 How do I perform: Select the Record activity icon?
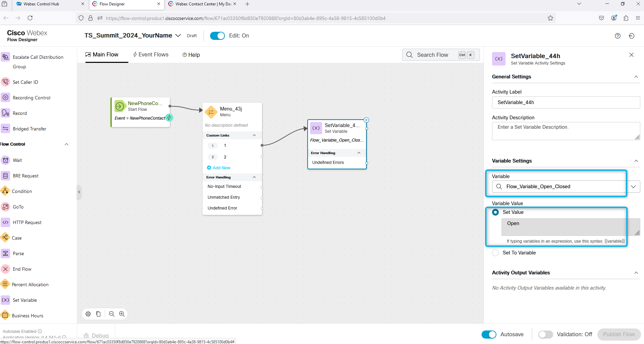[x=5, y=113]
